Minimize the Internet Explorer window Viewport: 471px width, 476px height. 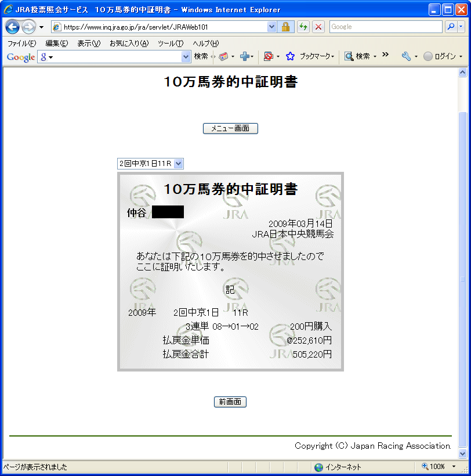click(x=434, y=10)
